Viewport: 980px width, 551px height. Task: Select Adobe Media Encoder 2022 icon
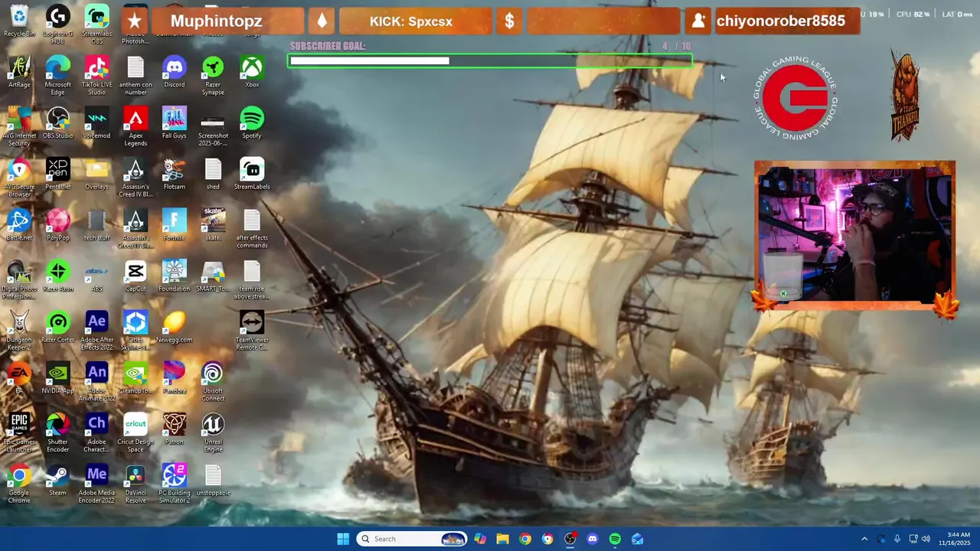tap(97, 484)
